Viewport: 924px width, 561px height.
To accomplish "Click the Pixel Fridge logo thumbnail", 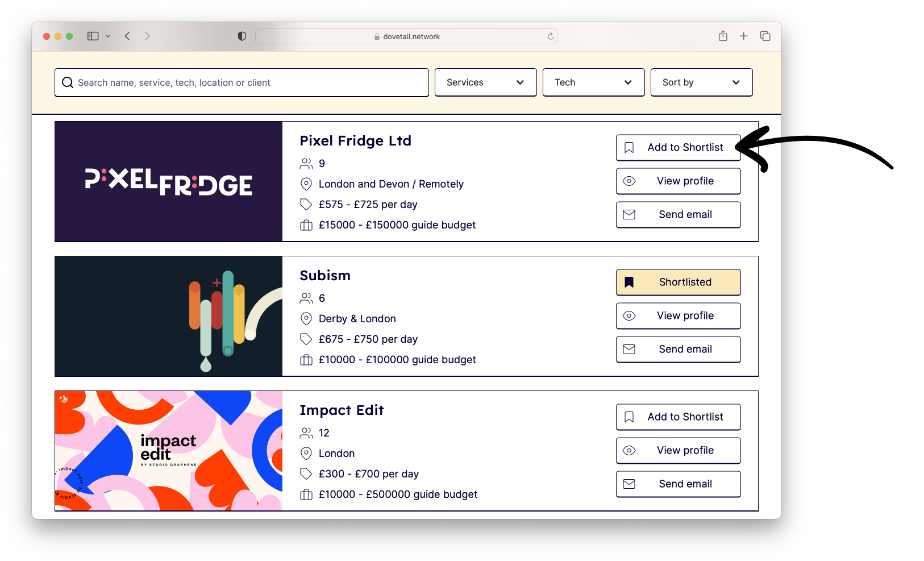I will tap(169, 181).
